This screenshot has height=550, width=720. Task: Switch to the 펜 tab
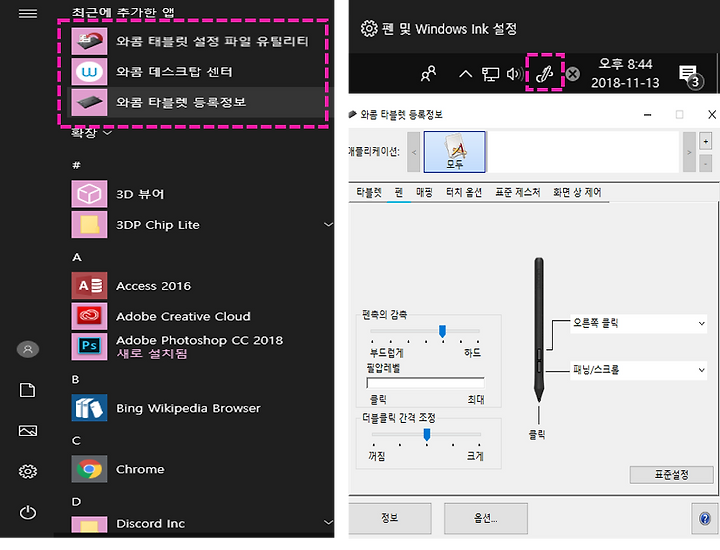[399, 192]
